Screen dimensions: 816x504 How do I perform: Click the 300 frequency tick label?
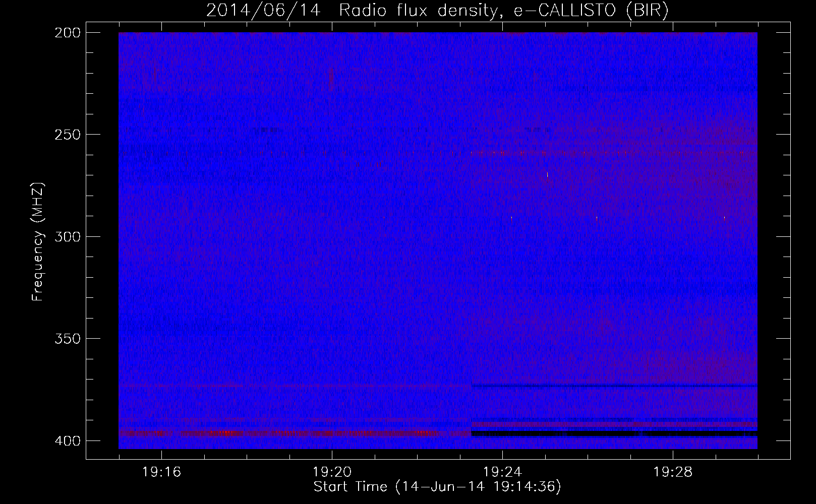68,236
